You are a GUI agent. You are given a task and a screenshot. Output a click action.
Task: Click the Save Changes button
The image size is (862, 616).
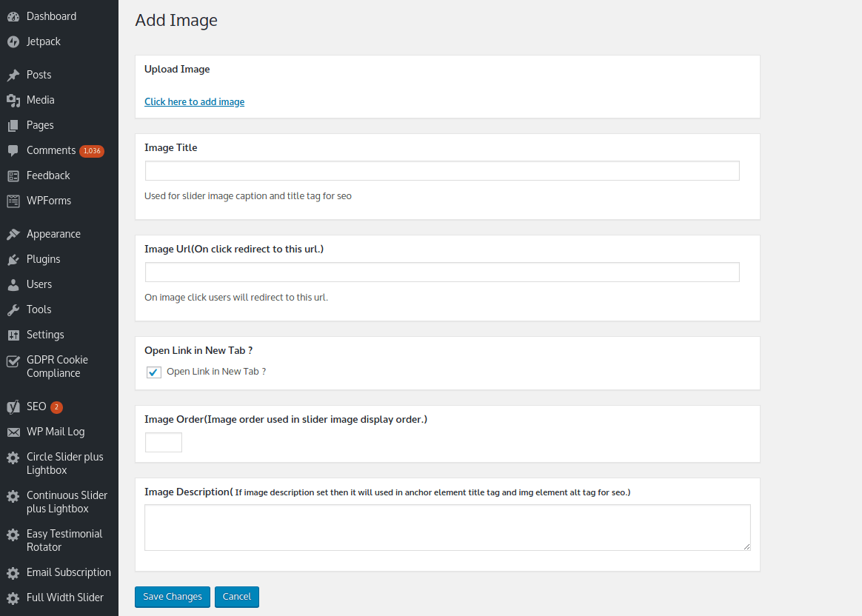[172, 597]
